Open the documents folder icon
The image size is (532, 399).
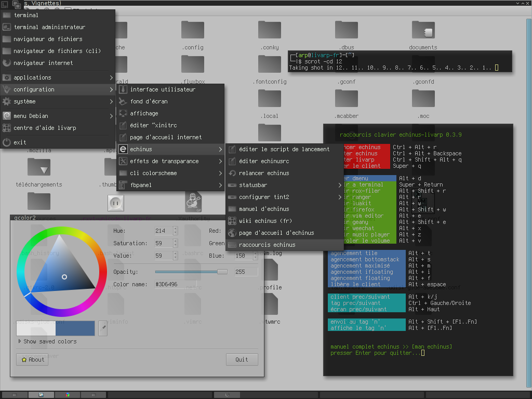pyautogui.click(x=423, y=30)
